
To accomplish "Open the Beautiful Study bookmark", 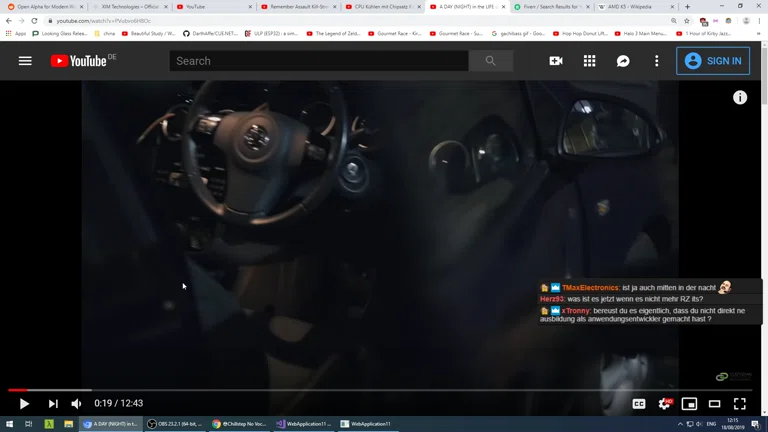I will (148, 33).
